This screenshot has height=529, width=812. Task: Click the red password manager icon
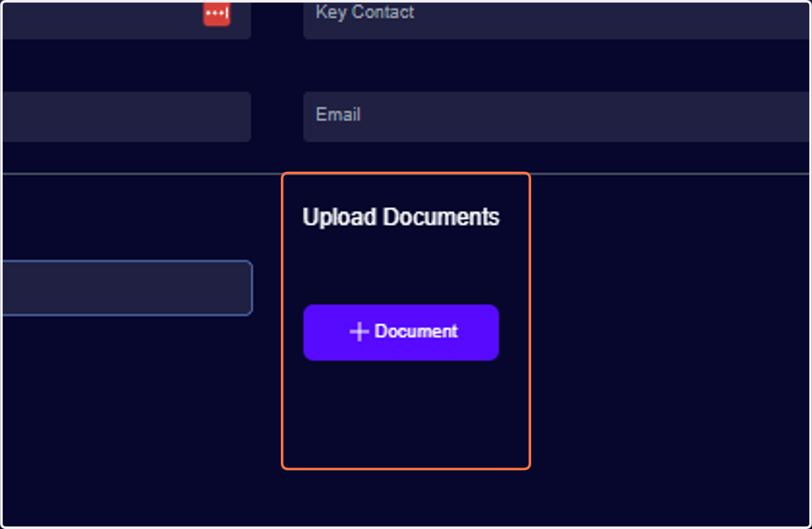point(217,14)
